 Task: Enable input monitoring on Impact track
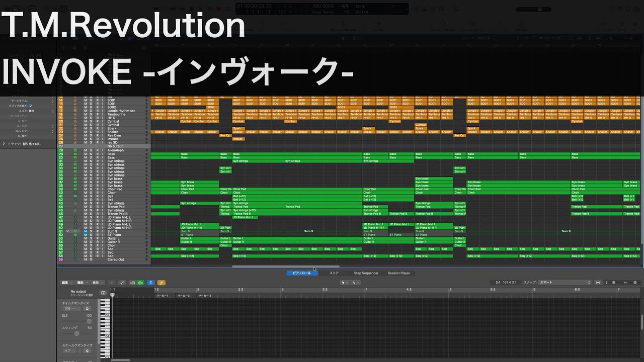pyautogui.click(x=103, y=139)
